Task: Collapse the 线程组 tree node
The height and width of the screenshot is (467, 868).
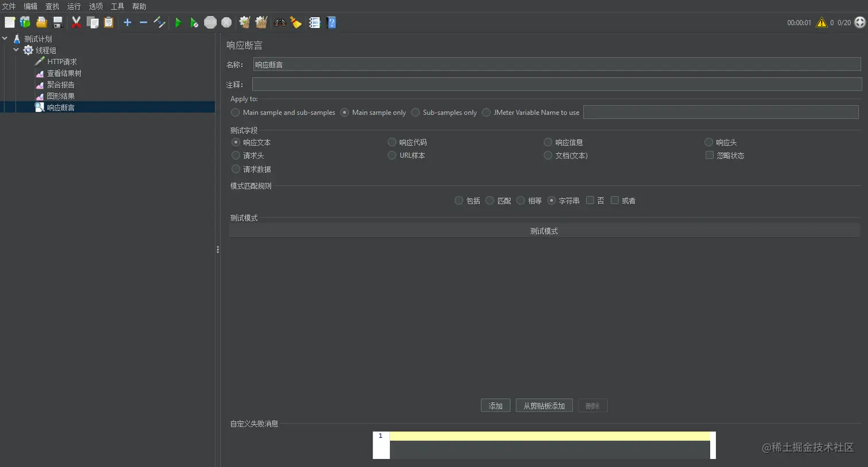Action: (16, 50)
